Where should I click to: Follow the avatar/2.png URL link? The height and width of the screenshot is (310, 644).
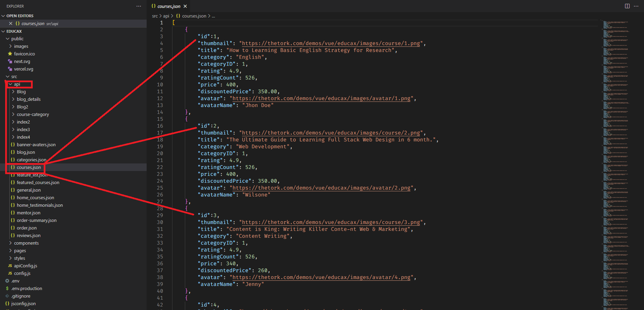click(321, 188)
